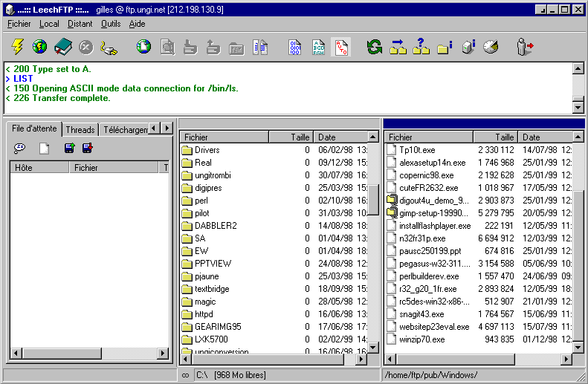This screenshot has height=384, width=588.
Task: Select remote file snagit43.exe
Action: [421, 314]
